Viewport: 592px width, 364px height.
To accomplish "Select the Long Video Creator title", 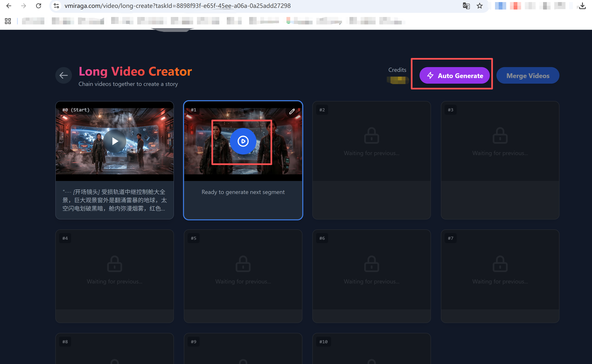I will point(135,71).
